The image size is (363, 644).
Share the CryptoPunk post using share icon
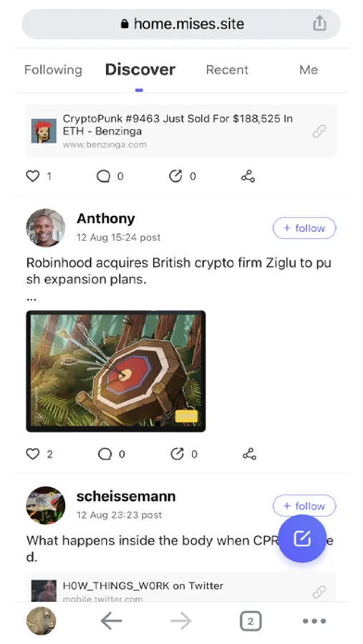[x=248, y=177]
